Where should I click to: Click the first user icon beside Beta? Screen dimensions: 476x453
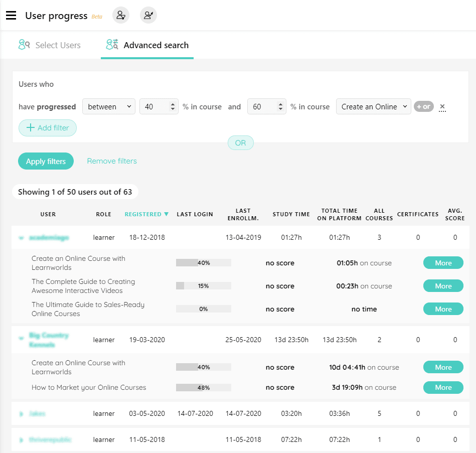120,16
